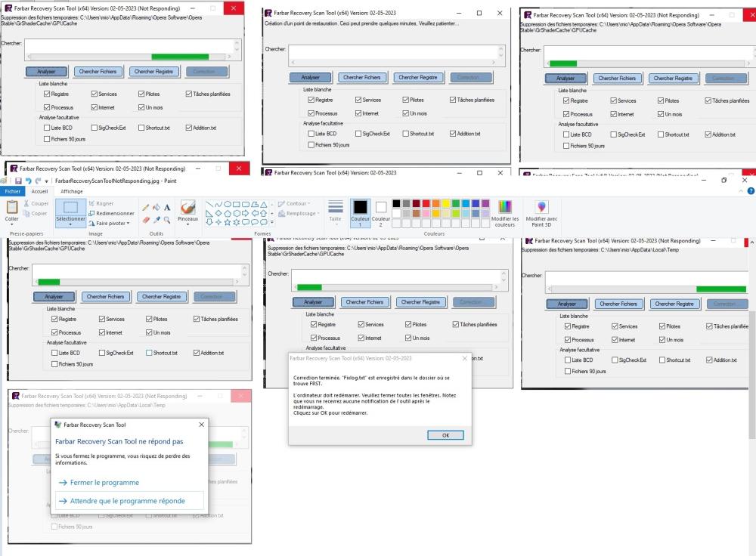
Task: Choose the green color swatch
Action: pos(456,203)
